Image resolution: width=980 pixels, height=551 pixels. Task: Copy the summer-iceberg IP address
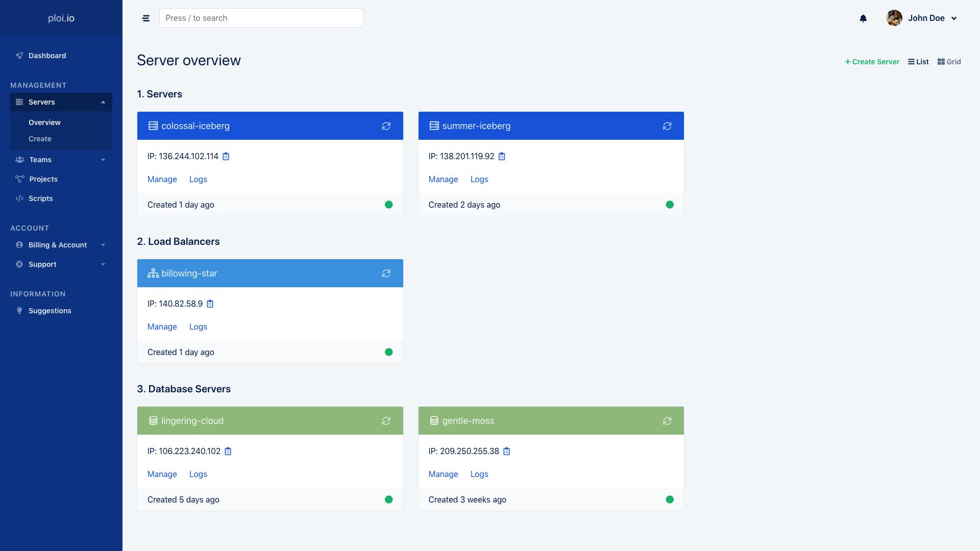coord(502,156)
